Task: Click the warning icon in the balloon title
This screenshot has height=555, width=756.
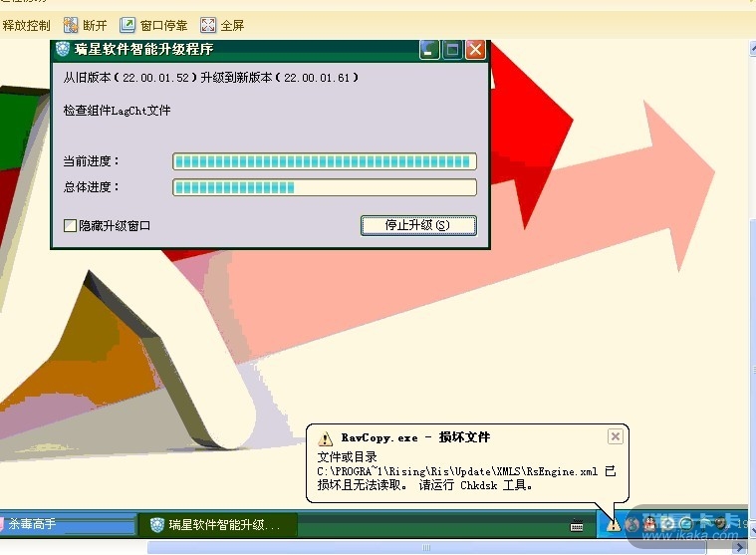Action: 326,438
